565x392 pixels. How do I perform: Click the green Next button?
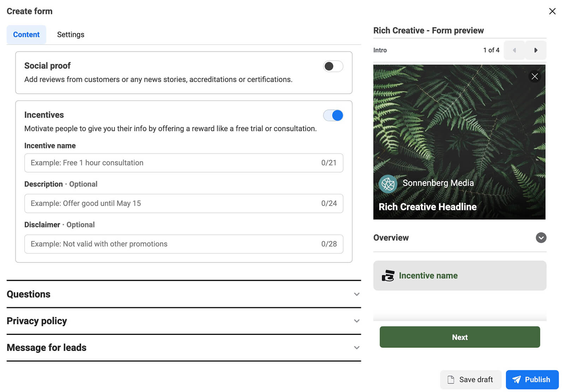coord(460,337)
